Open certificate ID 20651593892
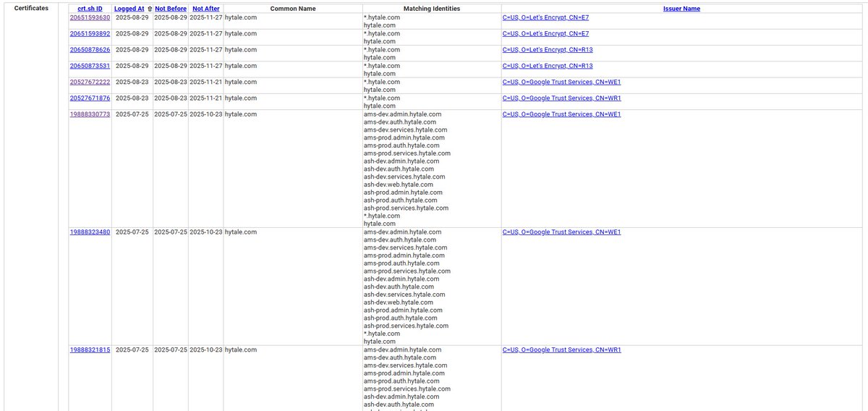 (x=90, y=33)
